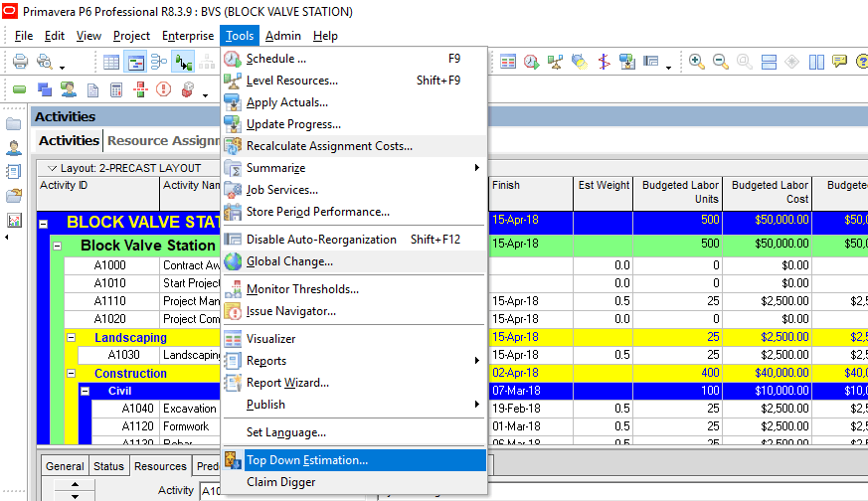Click the green Add Activity icon
The height and width of the screenshot is (501, 868).
point(20,89)
